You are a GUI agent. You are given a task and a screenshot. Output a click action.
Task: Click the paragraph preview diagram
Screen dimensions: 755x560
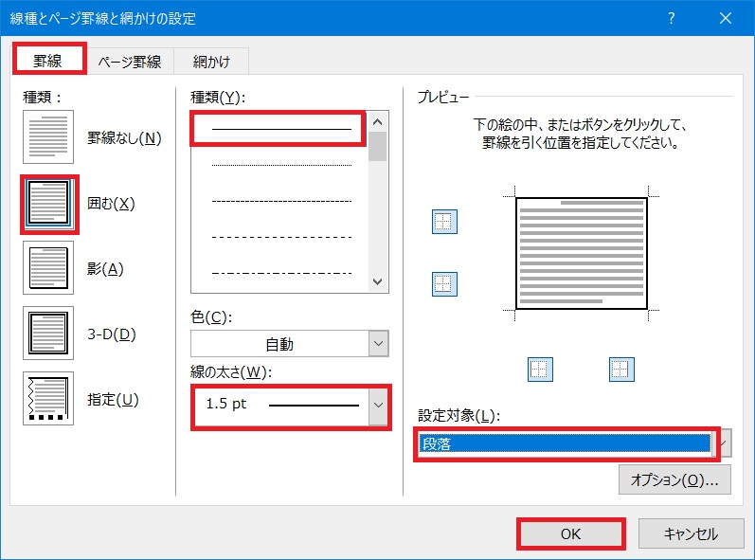pos(582,253)
